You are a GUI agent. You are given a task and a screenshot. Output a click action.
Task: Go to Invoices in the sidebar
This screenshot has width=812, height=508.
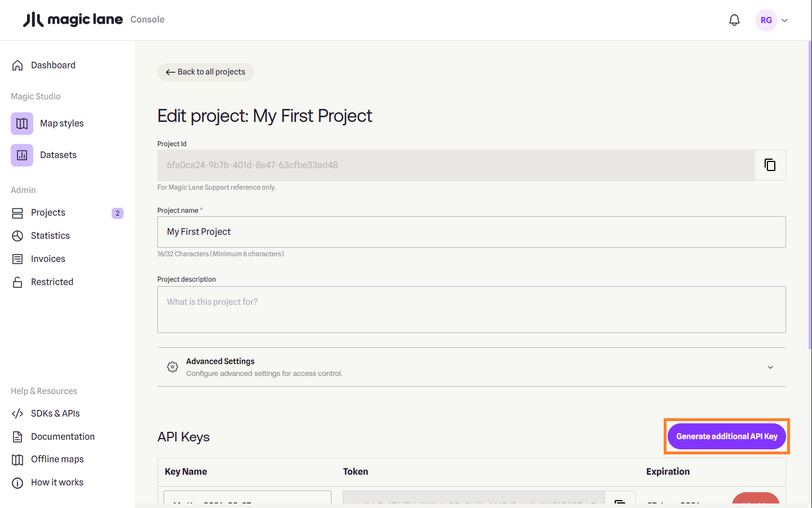click(x=48, y=259)
